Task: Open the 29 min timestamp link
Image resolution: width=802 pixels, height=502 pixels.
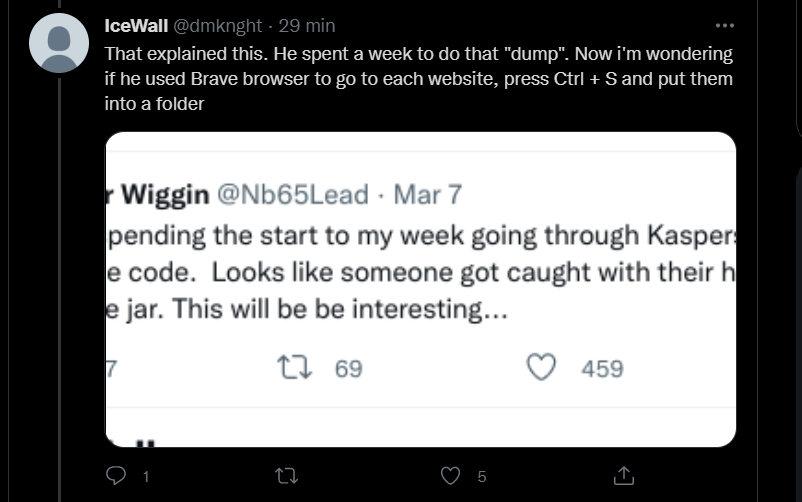Action: click(307, 25)
